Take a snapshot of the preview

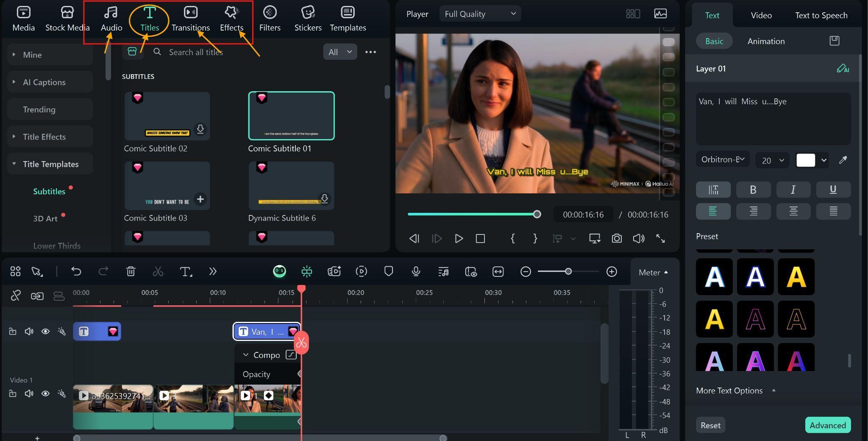coord(617,238)
